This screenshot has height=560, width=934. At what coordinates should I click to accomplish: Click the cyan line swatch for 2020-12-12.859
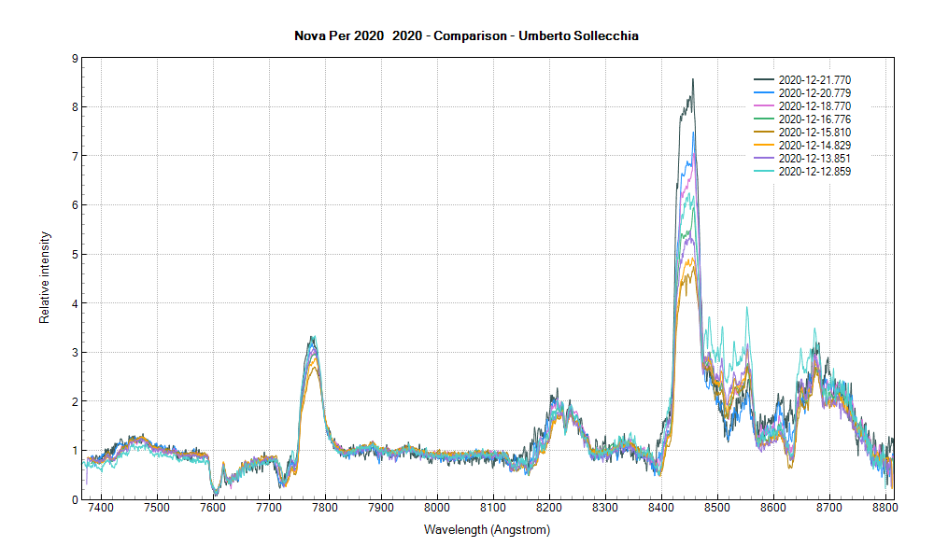click(x=766, y=172)
